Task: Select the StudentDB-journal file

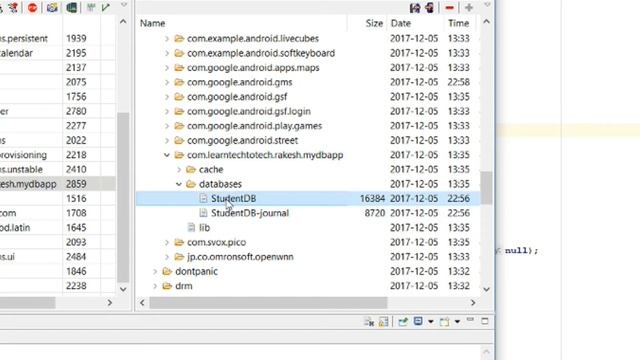Action: tap(308, 213)
